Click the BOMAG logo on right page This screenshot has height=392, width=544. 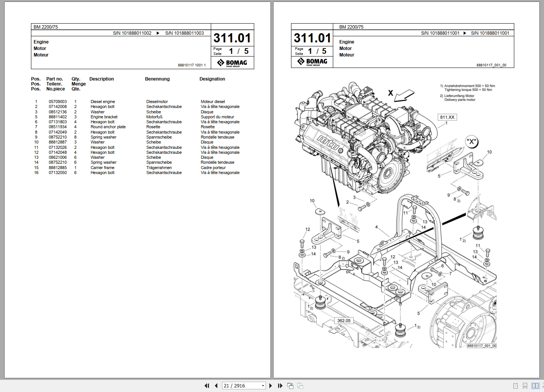(312, 62)
